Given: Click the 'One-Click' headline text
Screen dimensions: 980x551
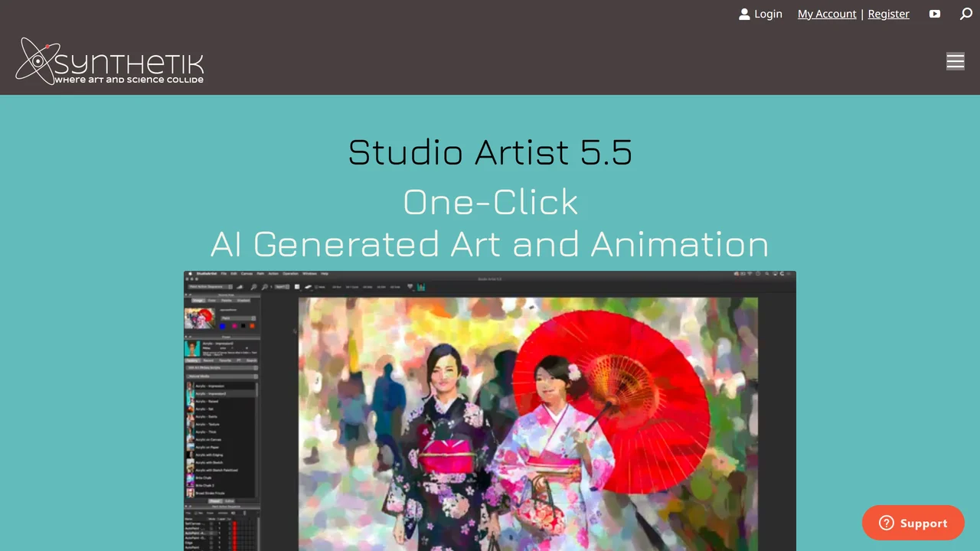Looking at the screenshot, I should point(490,202).
